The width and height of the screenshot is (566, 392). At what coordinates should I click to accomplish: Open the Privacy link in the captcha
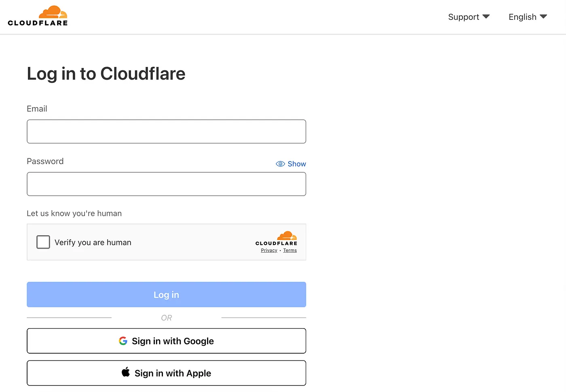pos(269,251)
